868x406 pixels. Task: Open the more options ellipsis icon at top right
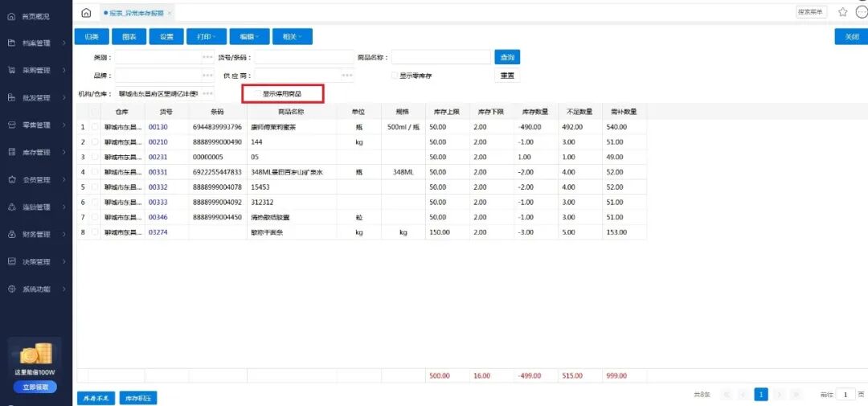pyautogui.click(x=861, y=12)
